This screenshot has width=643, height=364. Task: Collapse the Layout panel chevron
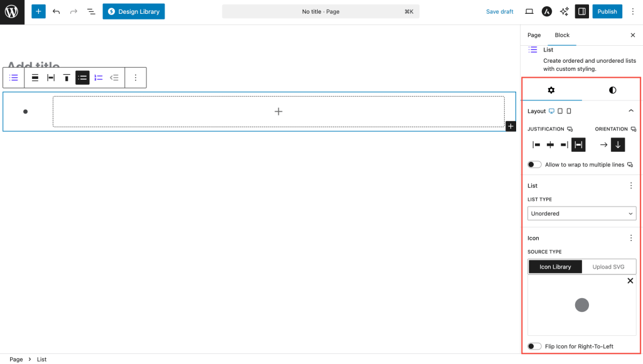click(631, 111)
